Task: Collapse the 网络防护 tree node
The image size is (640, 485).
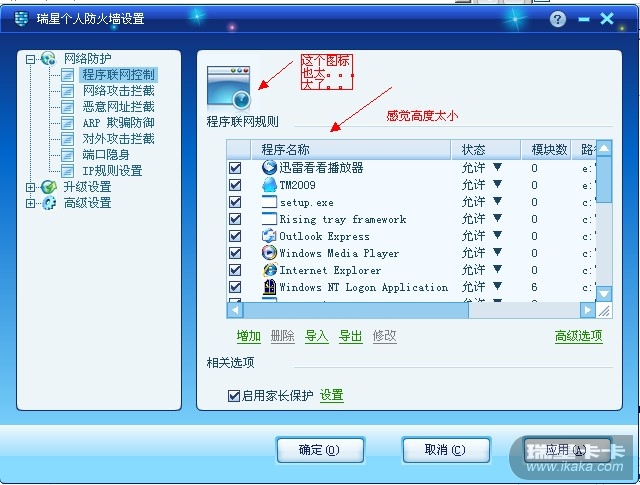Action: [x=30, y=59]
